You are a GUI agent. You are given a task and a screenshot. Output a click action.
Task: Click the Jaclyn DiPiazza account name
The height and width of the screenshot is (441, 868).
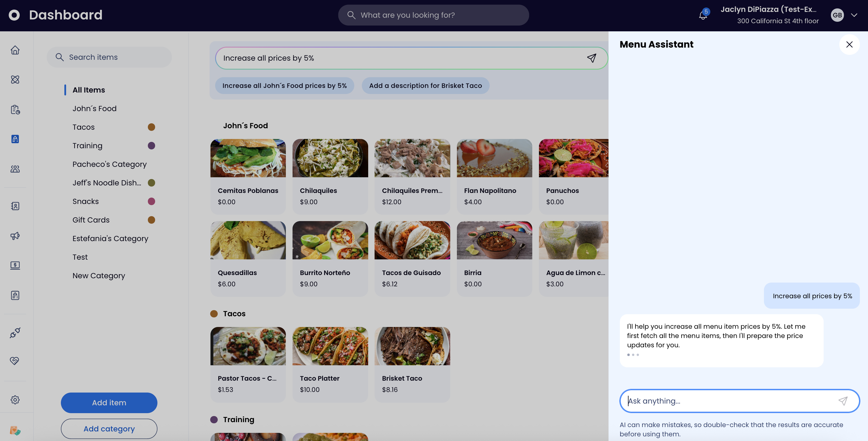coord(768,10)
